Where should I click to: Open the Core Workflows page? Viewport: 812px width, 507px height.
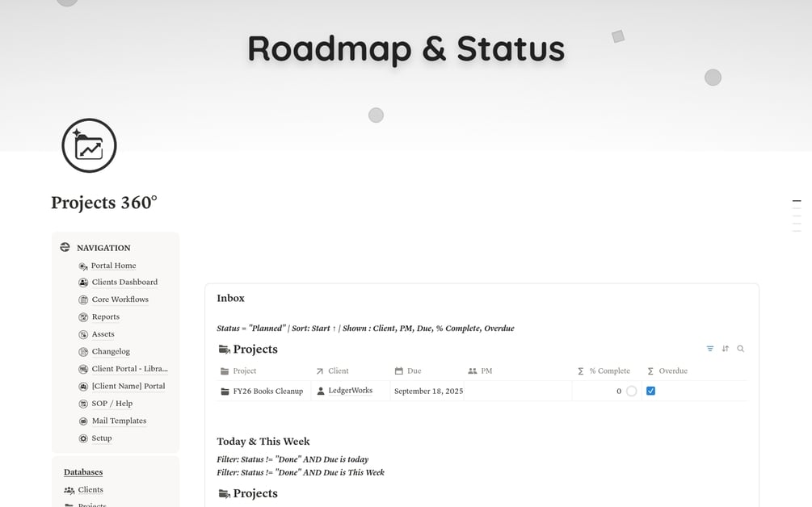[x=120, y=300]
